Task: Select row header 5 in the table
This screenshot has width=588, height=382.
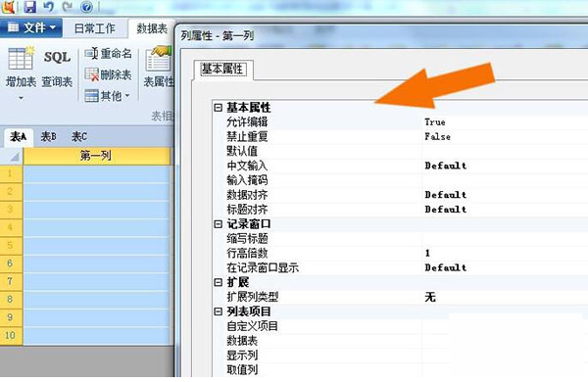Action: [x=11, y=246]
